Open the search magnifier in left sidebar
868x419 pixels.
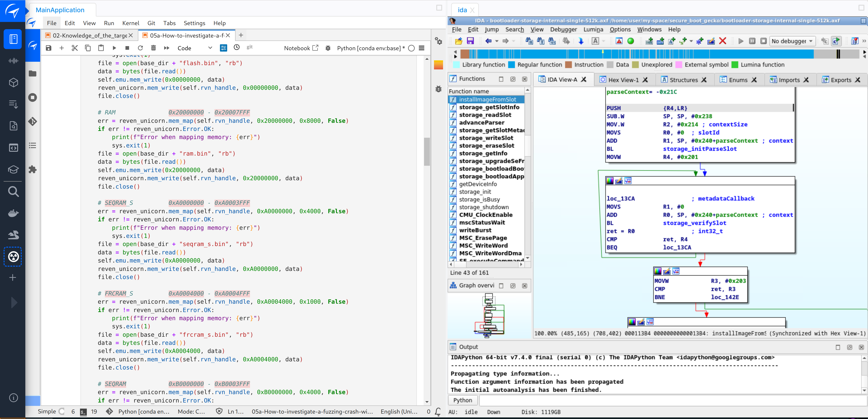13,192
